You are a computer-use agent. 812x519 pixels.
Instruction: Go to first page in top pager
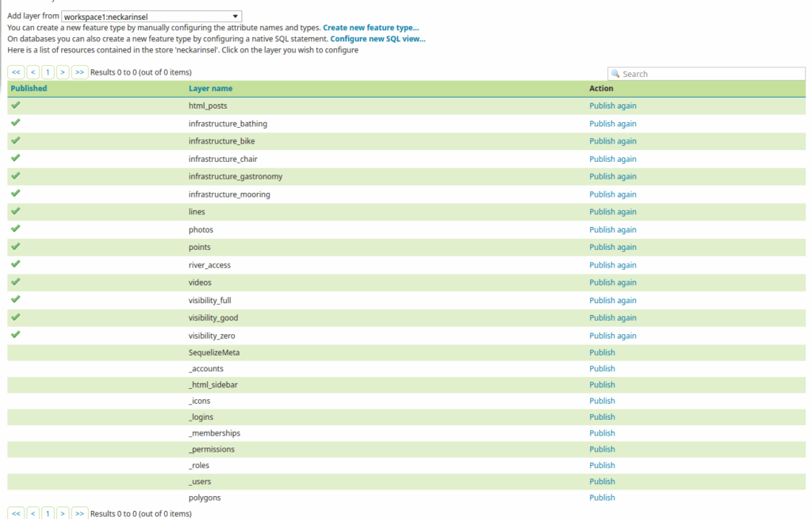[16, 72]
